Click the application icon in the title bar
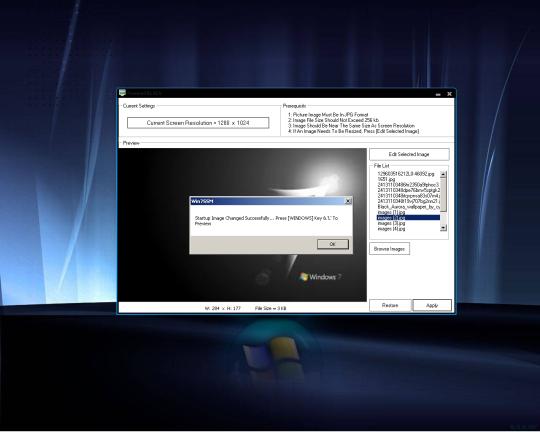The width and height of the screenshot is (540, 432). tap(123, 93)
